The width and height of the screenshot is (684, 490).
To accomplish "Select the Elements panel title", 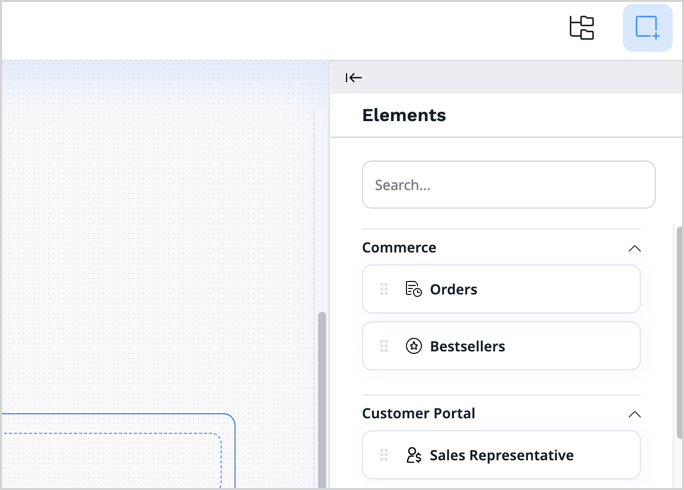I will [404, 115].
